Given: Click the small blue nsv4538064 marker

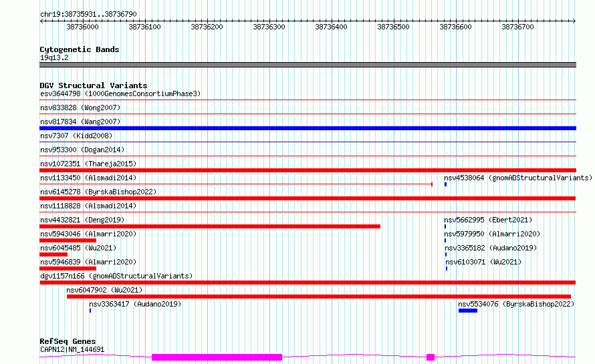Looking at the screenshot, I should (445, 184).
